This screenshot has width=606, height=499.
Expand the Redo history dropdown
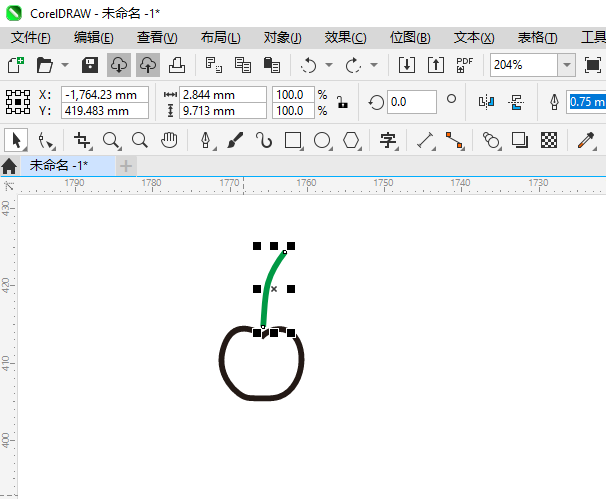click(x=374, y=65)
